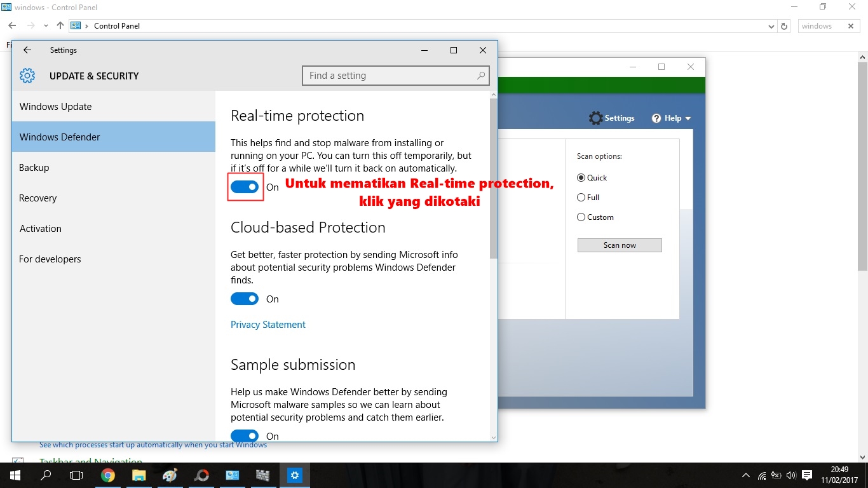Image resolution: width=868 pixels, height=488 pixels.
Task: Click the "Real-time protection" heading
Action: tap(297, 116)
